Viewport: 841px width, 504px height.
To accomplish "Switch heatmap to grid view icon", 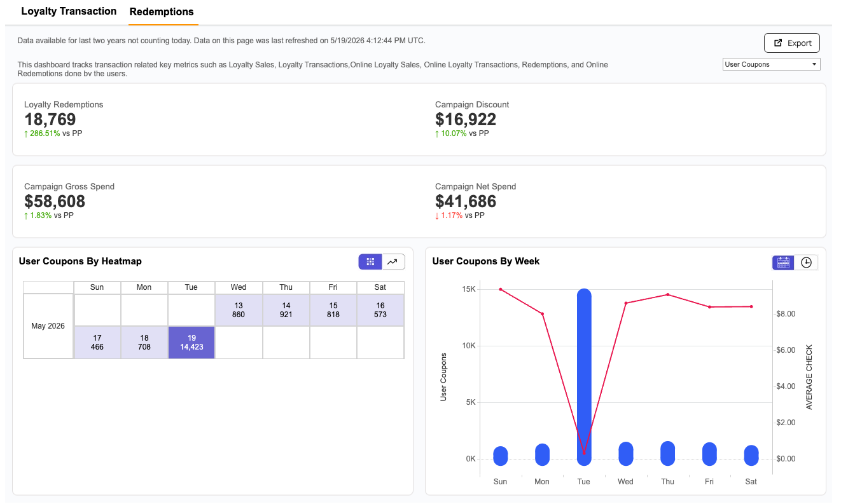I will 370,261.
